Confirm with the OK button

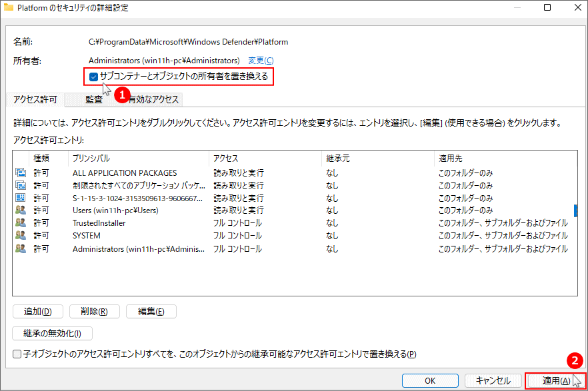click(430, 381)
